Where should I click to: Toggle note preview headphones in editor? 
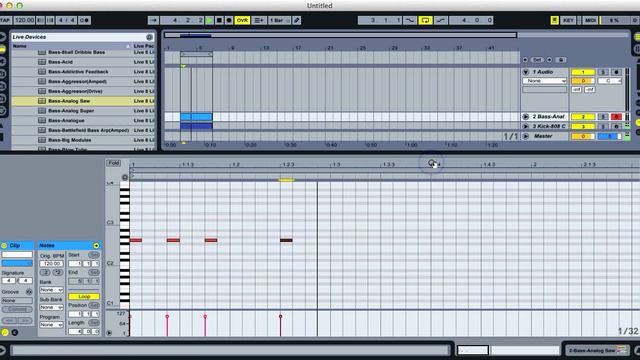click(125, 177)
